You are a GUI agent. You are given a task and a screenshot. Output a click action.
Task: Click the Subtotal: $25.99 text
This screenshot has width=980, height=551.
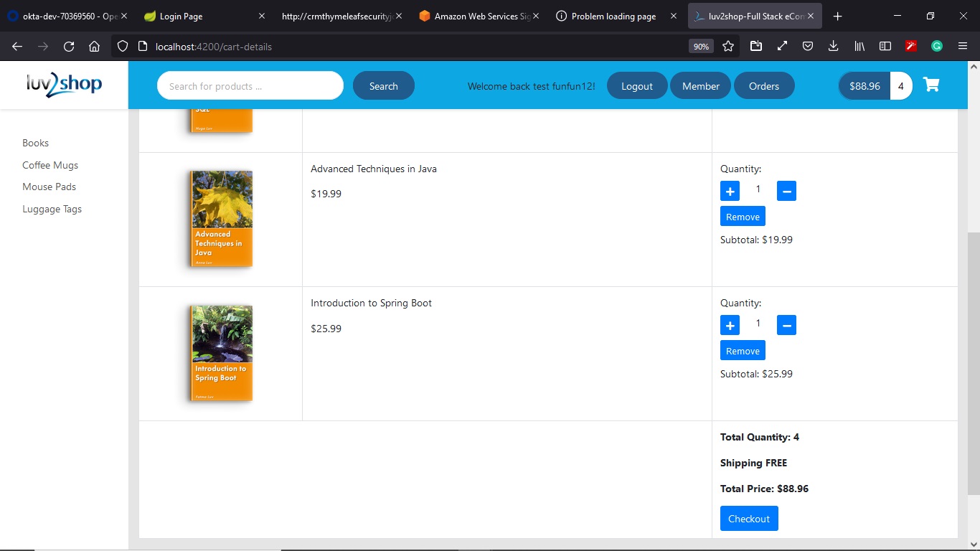(756, 374)
